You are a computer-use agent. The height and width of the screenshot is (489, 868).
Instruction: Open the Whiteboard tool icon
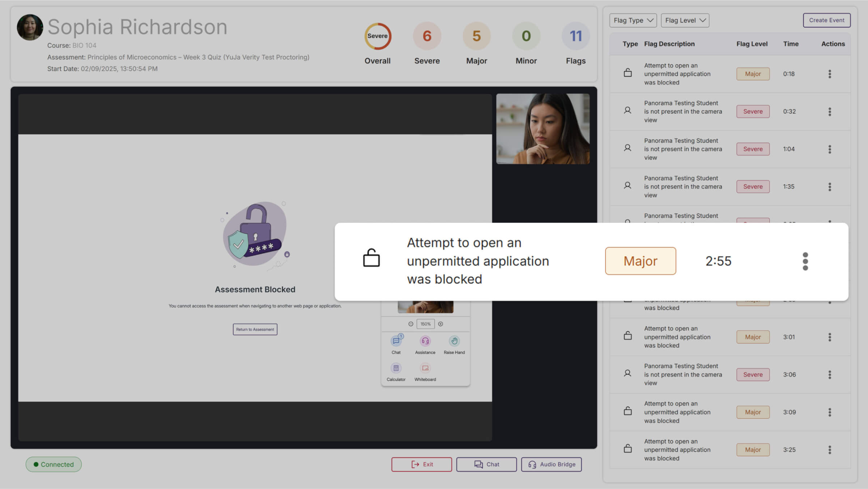tap(425, 368)
